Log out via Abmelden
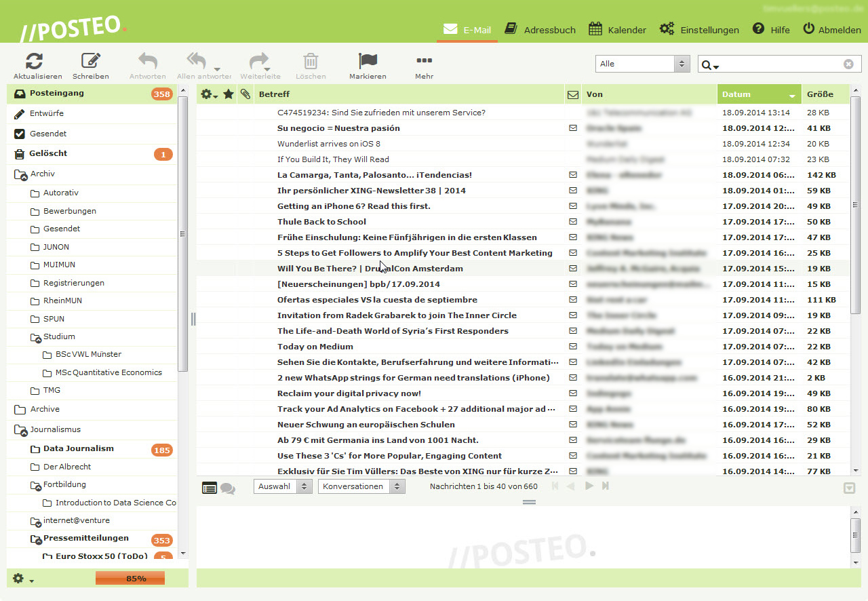 832,29
